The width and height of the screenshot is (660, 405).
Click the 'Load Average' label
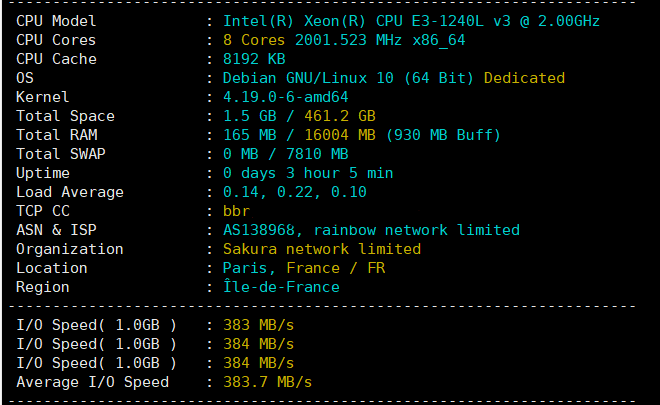click(x=70, y=192)
